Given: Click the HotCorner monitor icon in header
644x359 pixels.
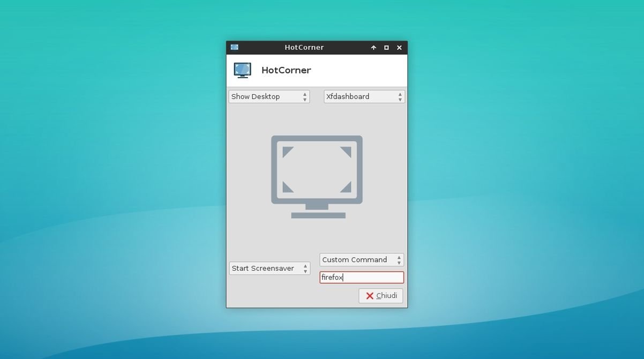Looking at the screenshot, I should pos(242,70).
